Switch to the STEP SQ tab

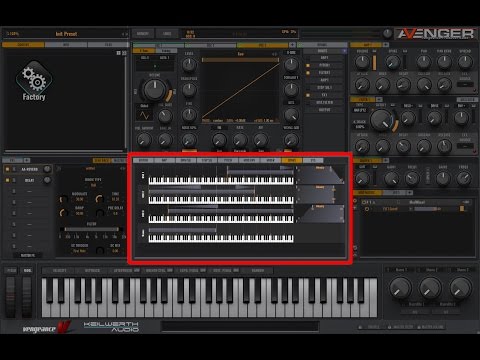point(207,160)
